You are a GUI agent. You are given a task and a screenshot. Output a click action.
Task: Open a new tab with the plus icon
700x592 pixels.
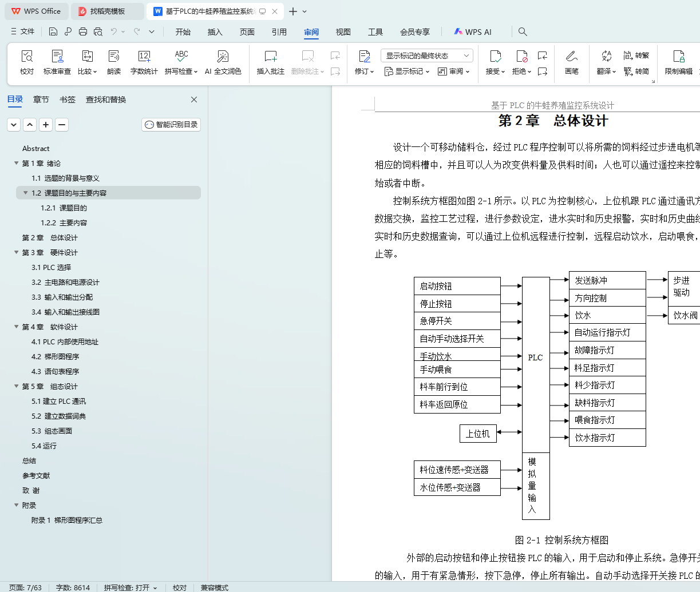tap(293, 11)
